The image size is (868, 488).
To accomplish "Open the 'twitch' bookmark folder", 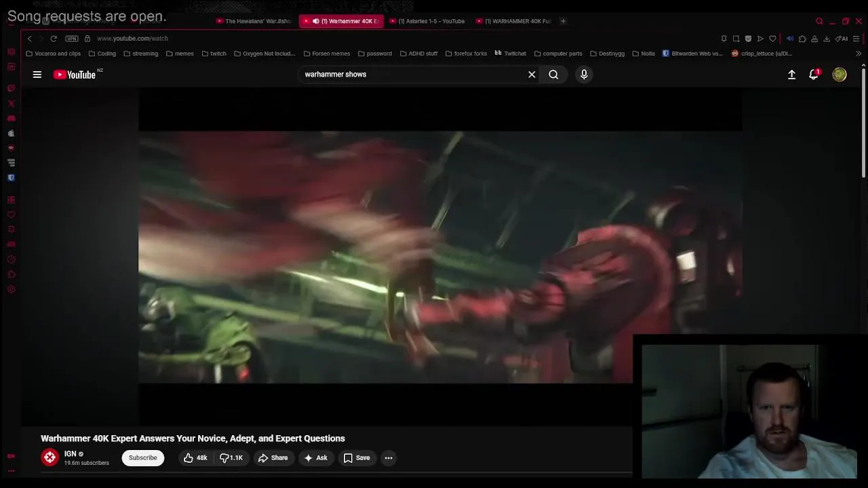I will tap(214, 54).
